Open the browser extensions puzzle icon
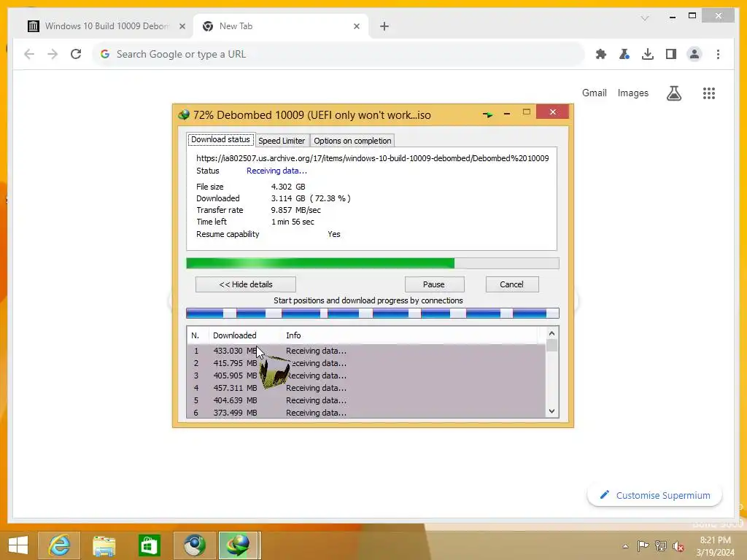747x560 pixels. click(x=601, y=54)
